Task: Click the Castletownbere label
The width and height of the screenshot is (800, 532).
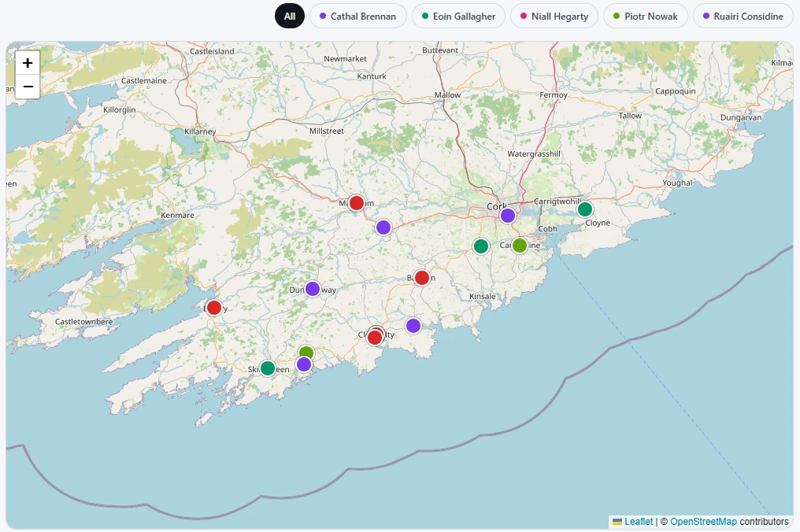Action: [x=83, y=321]
